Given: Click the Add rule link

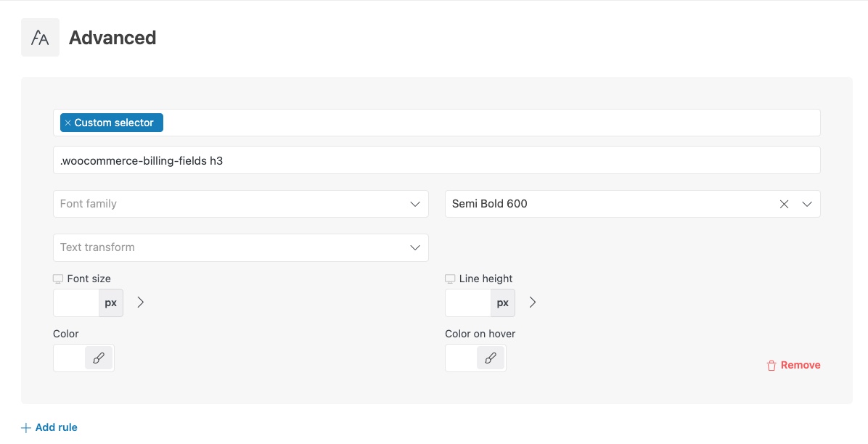Looking at the screenshot, I should (x=56, y=427).
